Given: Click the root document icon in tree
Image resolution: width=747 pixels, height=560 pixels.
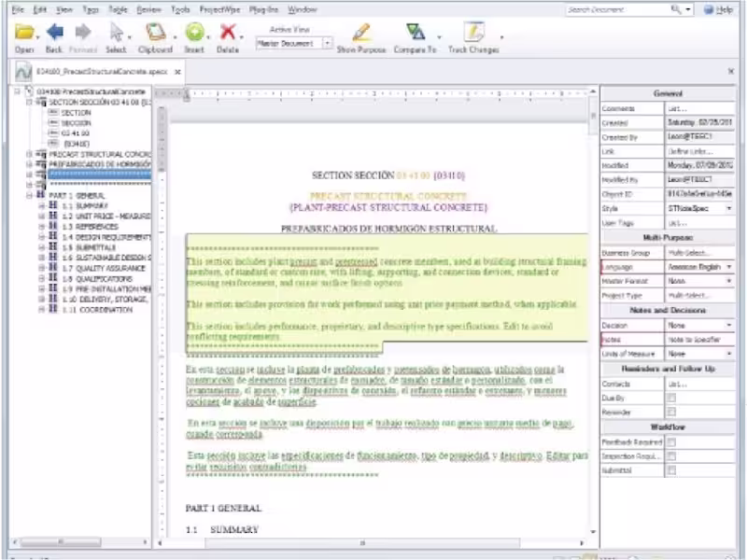Looking at the screenshot, I should click(29, 91).
